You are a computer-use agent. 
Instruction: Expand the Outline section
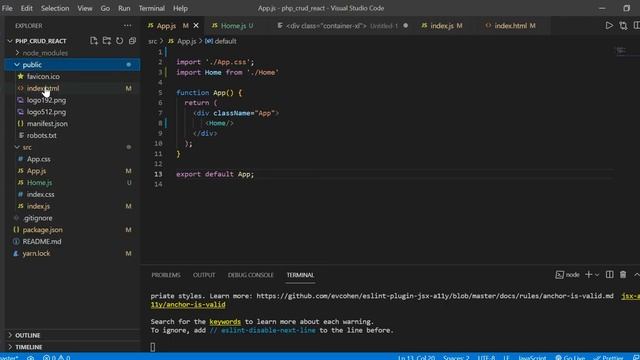click(x=28, y=335)
